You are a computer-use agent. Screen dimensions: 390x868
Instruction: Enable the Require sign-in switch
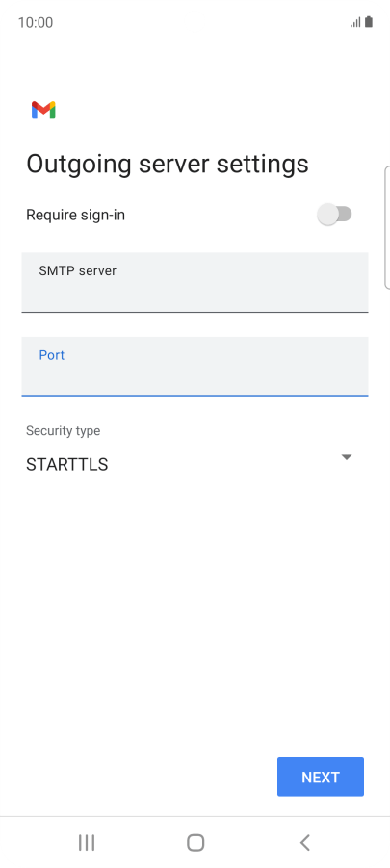tap(334, 215)
